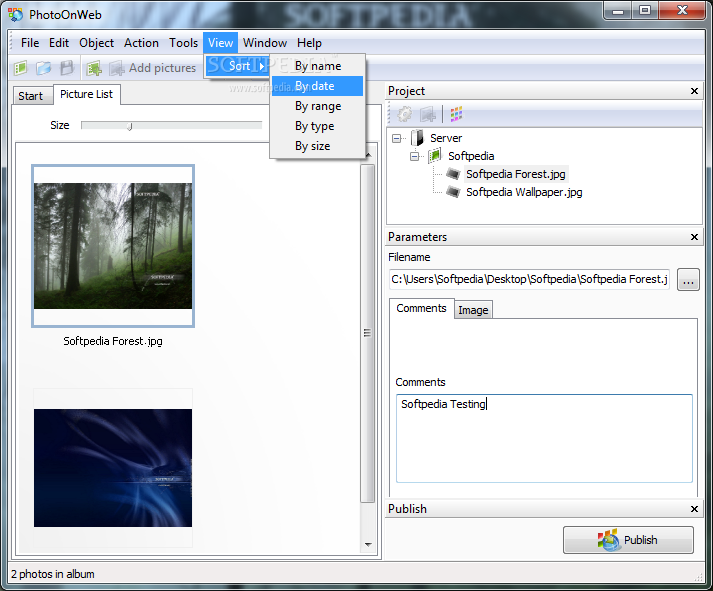This screenshot has width=713, height=591.
Task: Open the Object menu
Action: point(96,43)
